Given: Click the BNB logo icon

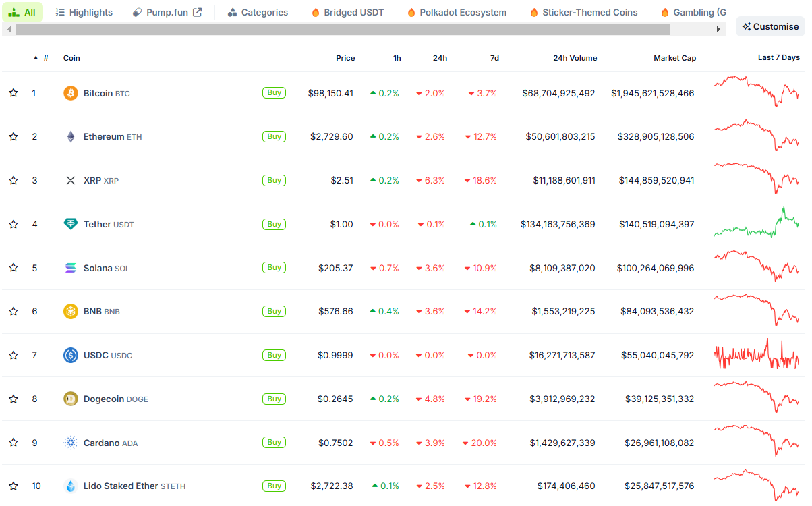Looking at the screenshot, I should click(x=71, y=311).
